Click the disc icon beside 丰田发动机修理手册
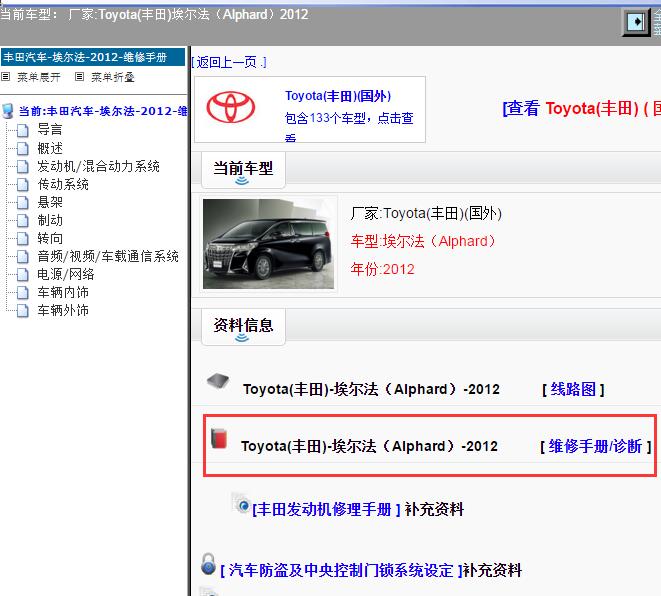 coord(242,504)
